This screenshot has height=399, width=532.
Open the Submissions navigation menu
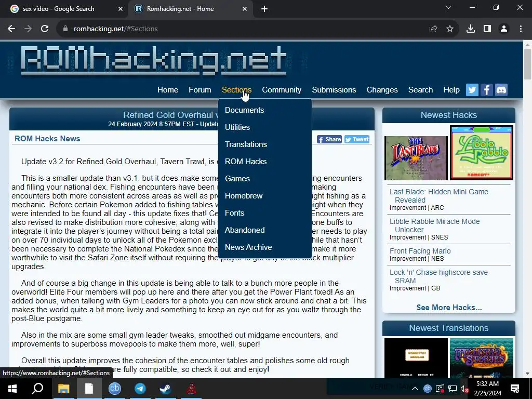point(334,90)
